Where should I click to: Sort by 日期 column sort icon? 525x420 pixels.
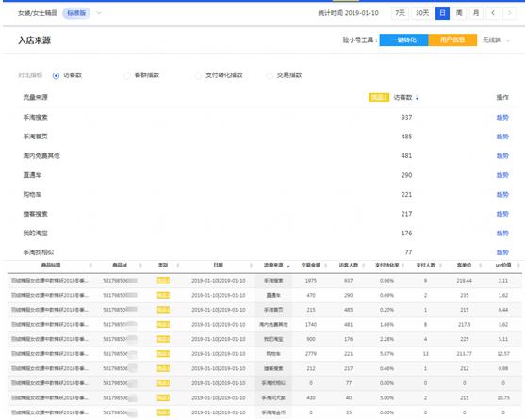tap(251, 266)
